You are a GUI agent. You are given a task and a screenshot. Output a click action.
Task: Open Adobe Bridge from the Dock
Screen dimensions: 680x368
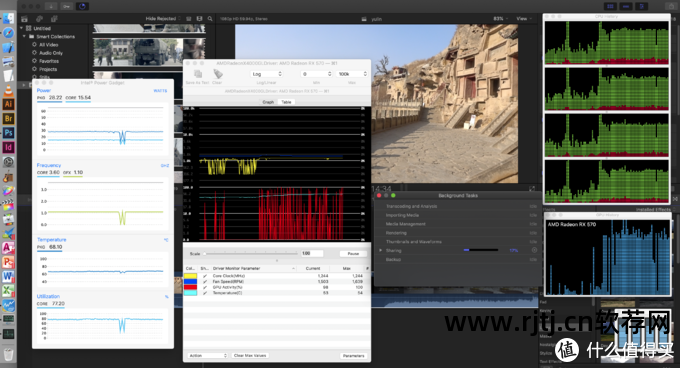8,118
